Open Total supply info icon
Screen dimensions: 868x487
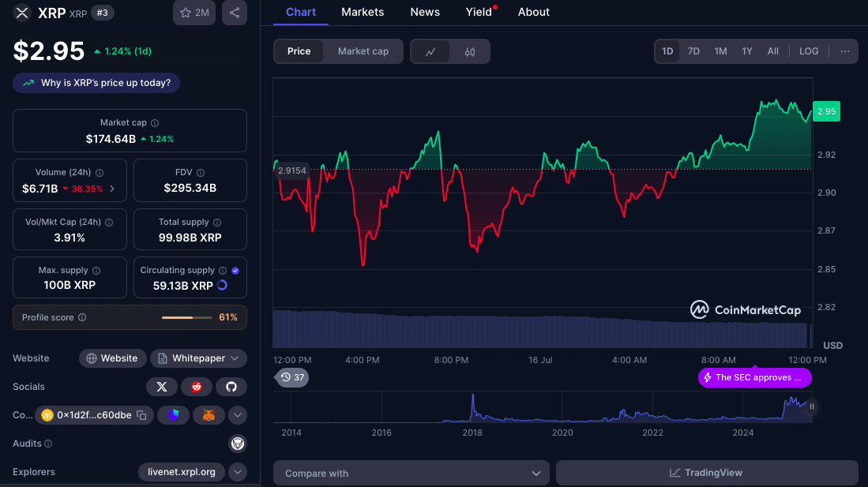pyautogui.click(x=217, y=223)
